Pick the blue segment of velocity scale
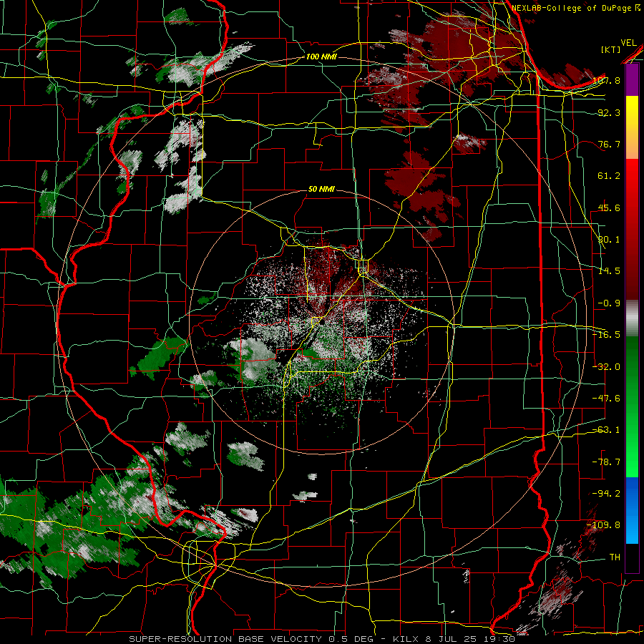The image size is (644, 644). click(632, 510)
